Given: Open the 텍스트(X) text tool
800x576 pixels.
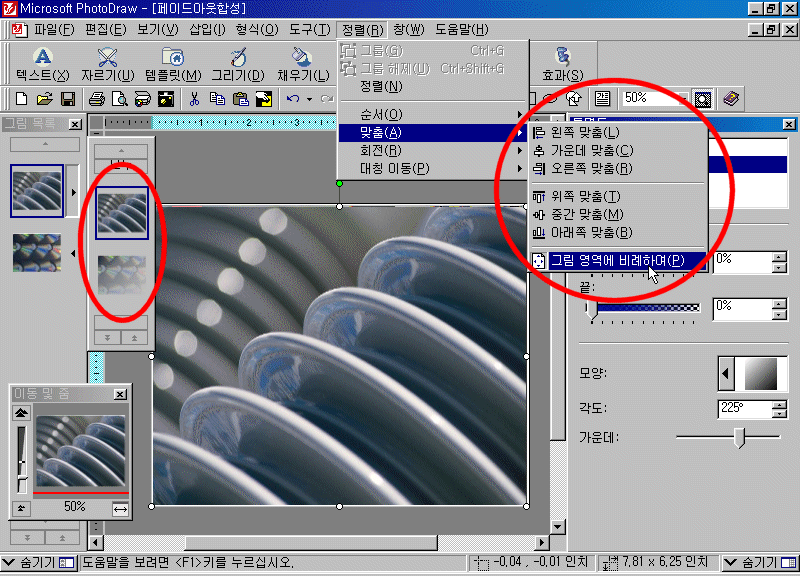Looking at the screenshot, I should click(x=43, y=65).
